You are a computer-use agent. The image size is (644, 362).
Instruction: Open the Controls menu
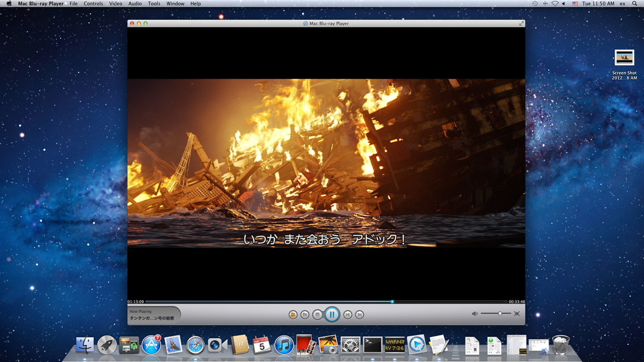(93, 4)
